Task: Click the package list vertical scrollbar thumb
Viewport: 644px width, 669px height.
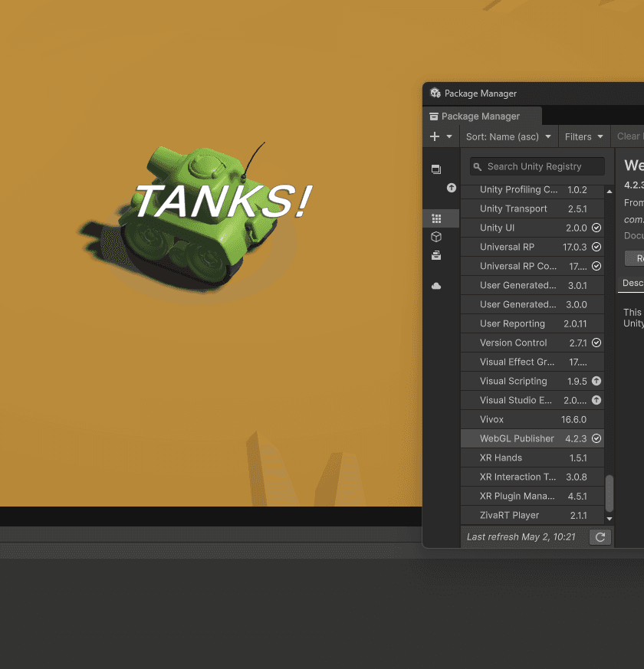Action: pos(609,494)
